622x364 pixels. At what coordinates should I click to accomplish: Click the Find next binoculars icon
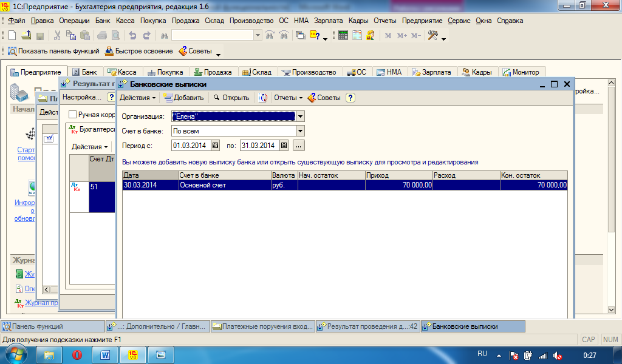coord(284,36)
